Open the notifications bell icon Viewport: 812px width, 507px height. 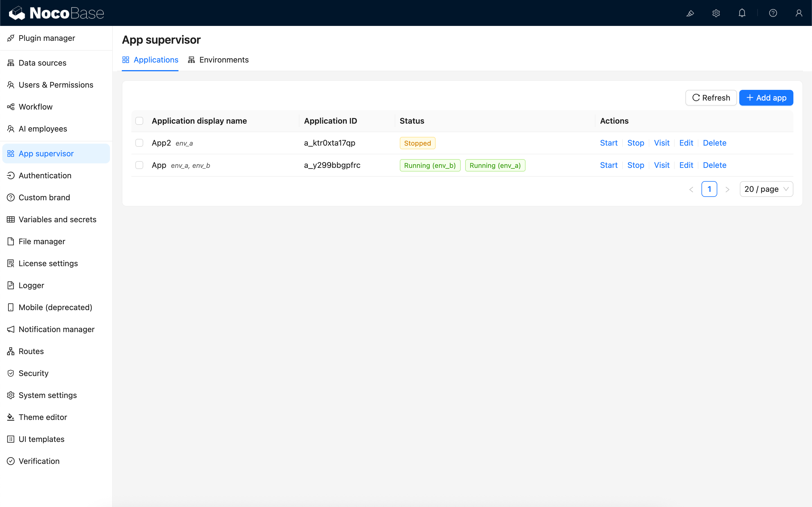pos(742,13)
